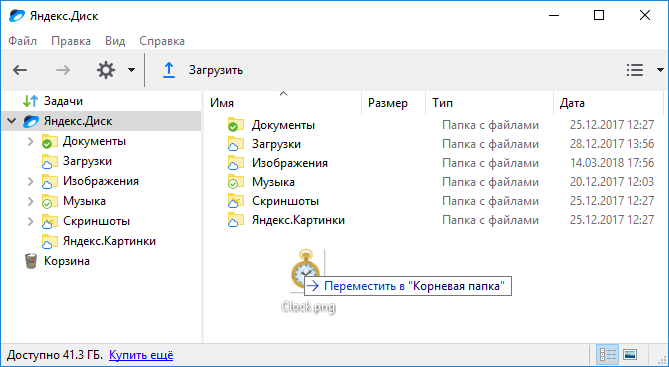The width and height of the screenshot is (669, 367).
Task: Select the Скриншоты row name in list
Action: click(x=285, y=201)
